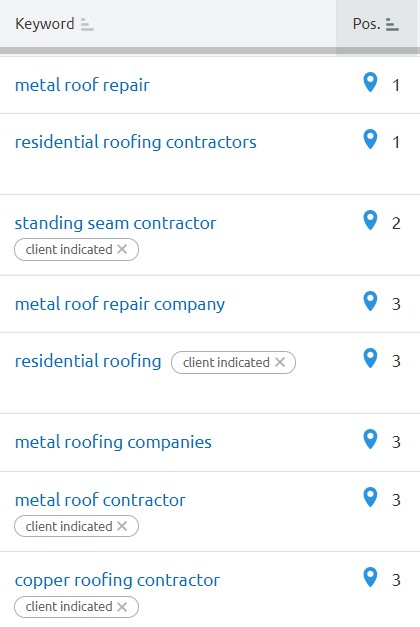Click the map pin for copper roofing contractor
The image size is (420, 627).
coord(370,577)
